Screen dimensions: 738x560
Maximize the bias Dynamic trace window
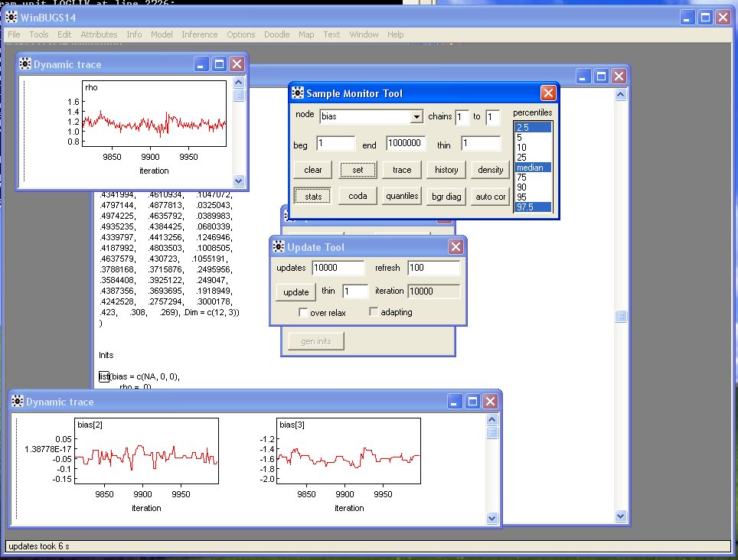473,402
